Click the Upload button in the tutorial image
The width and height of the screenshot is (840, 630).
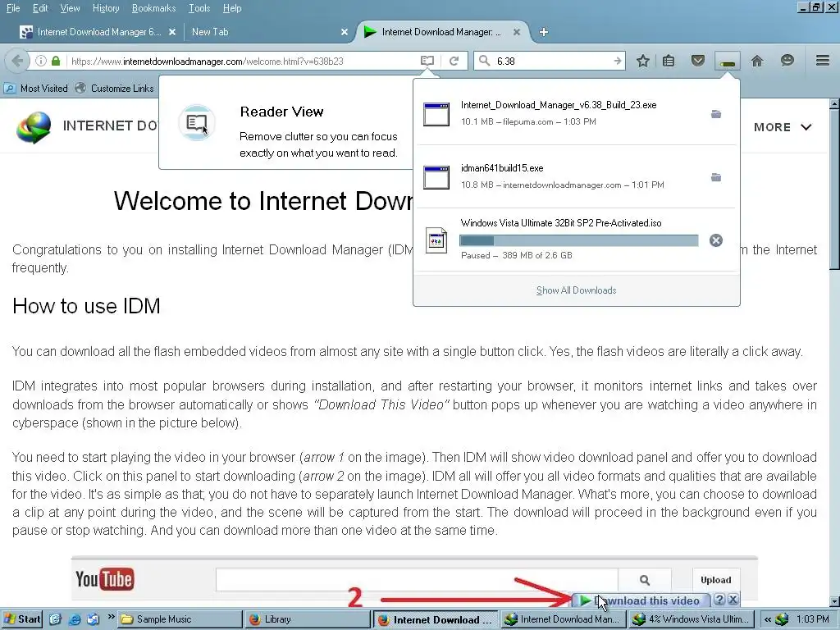pyautogui.click(x=715, y=580)
